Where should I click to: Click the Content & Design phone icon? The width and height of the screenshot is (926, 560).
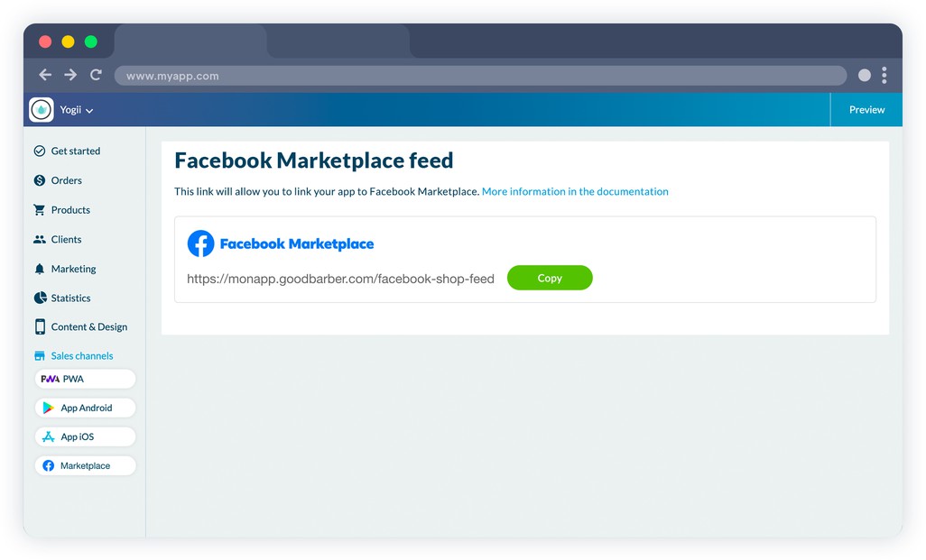point(40,326)
